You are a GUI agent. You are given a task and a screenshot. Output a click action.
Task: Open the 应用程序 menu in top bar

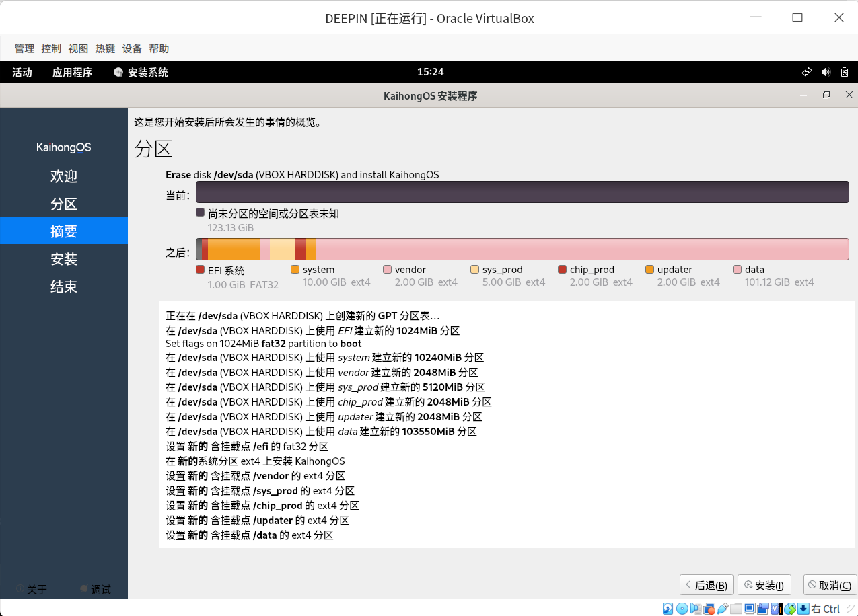(73, 72)
